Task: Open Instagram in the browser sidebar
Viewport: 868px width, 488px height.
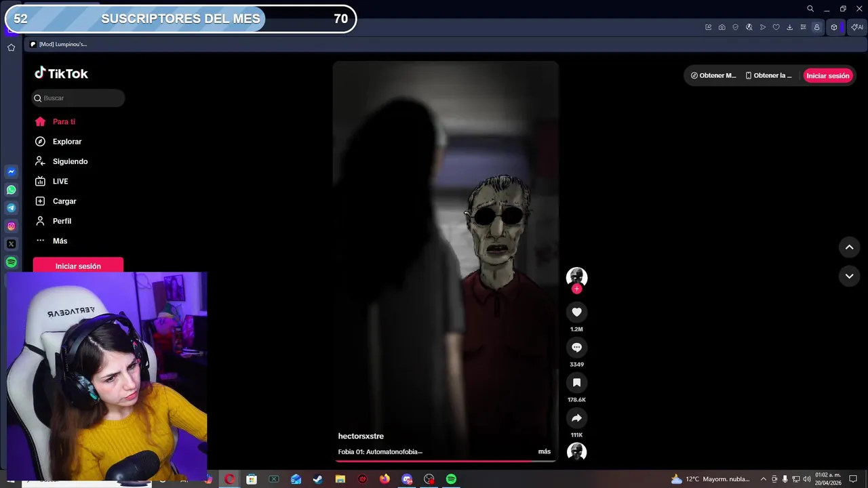Action: click(11, 226)
